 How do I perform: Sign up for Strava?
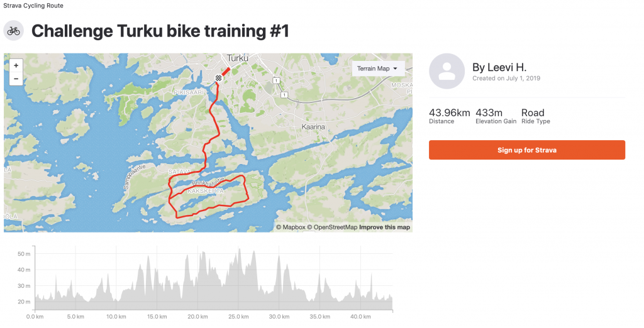[527, 150]
